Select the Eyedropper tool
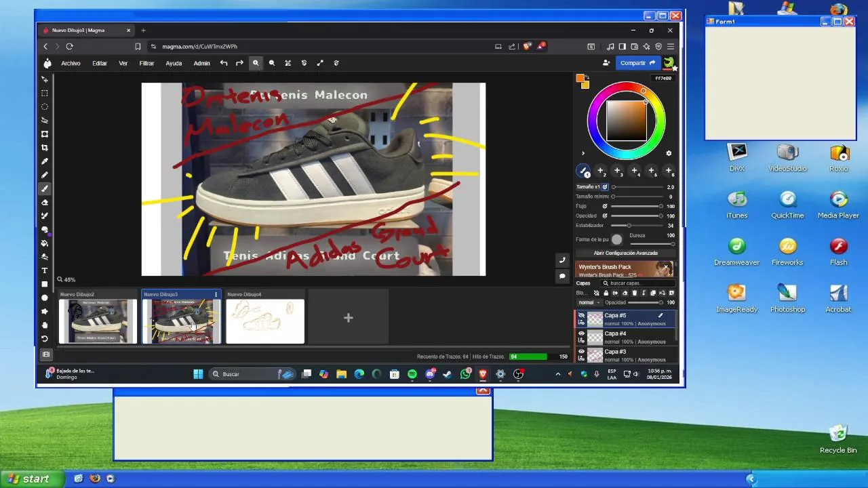The image size is (868, 488). coord(45,161)
